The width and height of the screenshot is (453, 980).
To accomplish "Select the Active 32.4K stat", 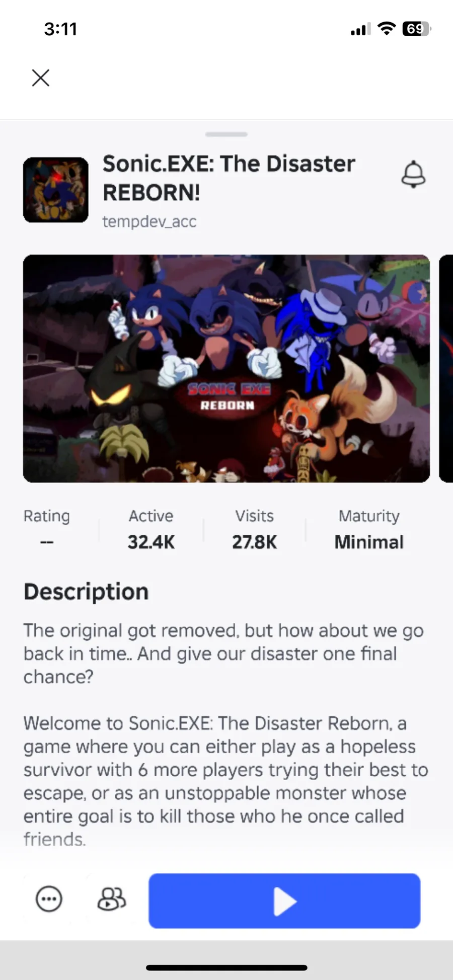I will pyautogui.click(x=151, y=529).
